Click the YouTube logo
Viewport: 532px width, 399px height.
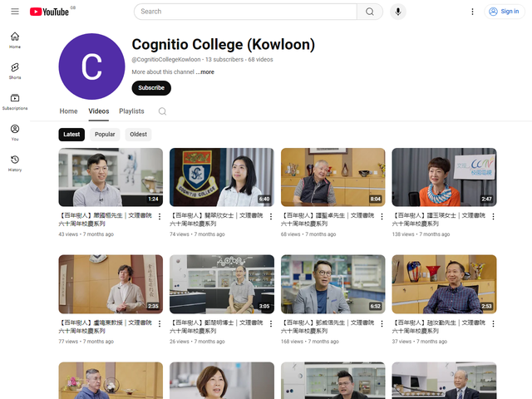point(49,12)
